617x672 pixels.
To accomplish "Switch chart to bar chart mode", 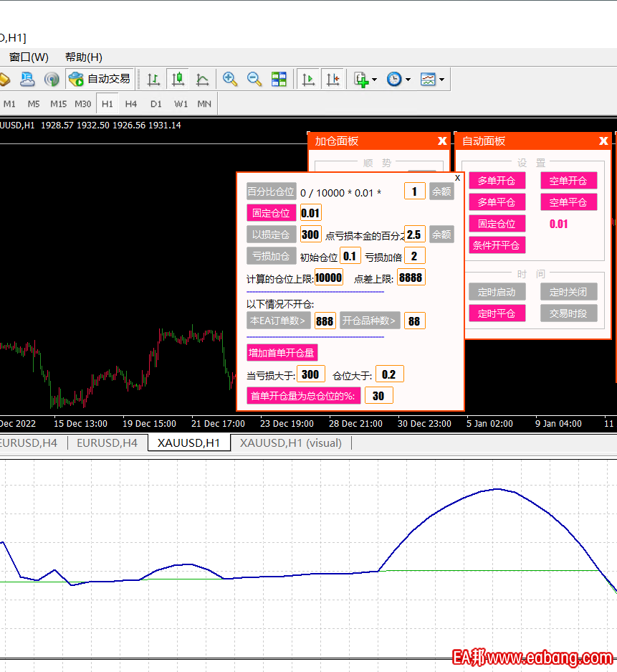I will click(x=153, y=80).
